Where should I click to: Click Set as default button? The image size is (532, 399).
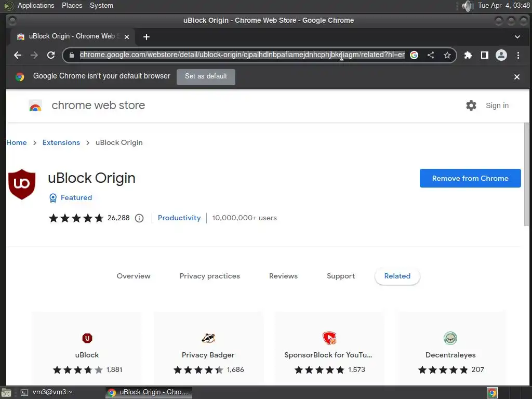coord(206,76)
